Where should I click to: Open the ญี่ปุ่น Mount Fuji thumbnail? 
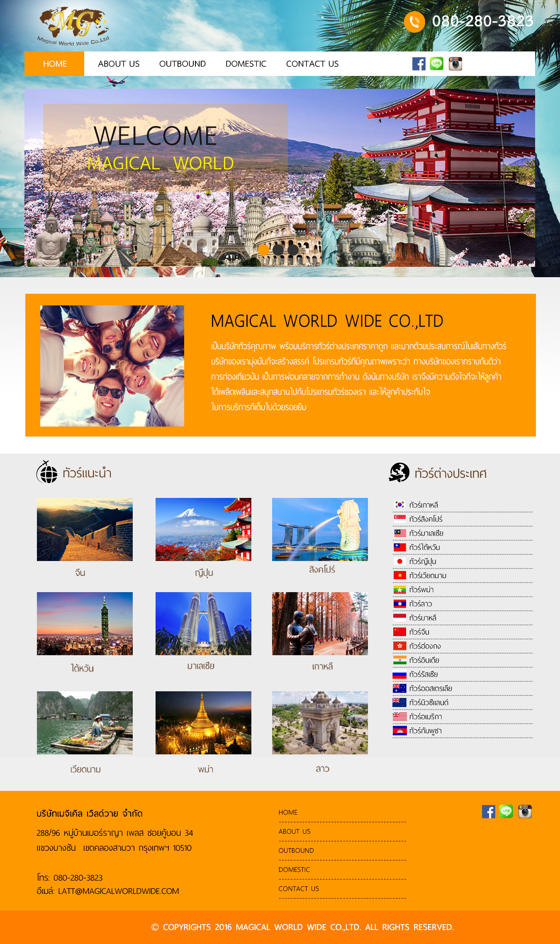[x=203, y=529]
